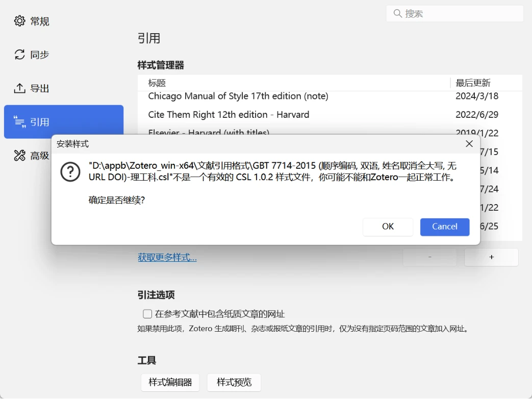
Task: Open the 同步 sync arrows icon
Action: (19, 54)
